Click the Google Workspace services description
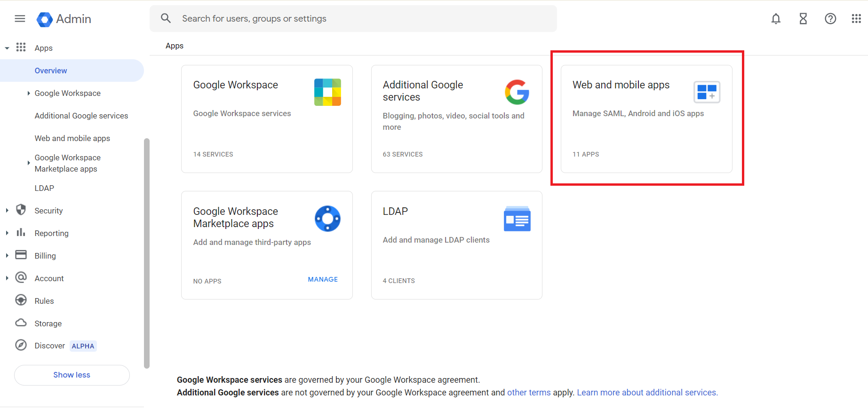Viewport: 868px width, 410px height. click(x=242, y=113)
